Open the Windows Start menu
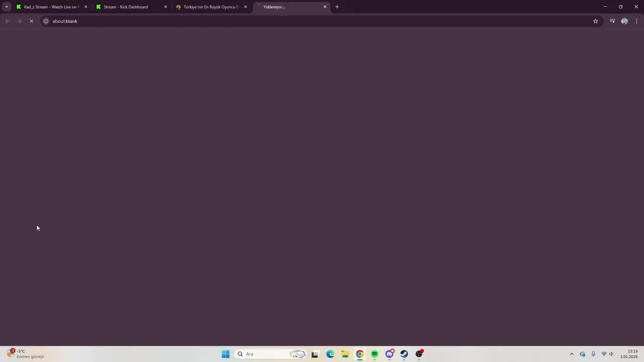The width and height of the screenshot is (644, 362). click(225, 354)
